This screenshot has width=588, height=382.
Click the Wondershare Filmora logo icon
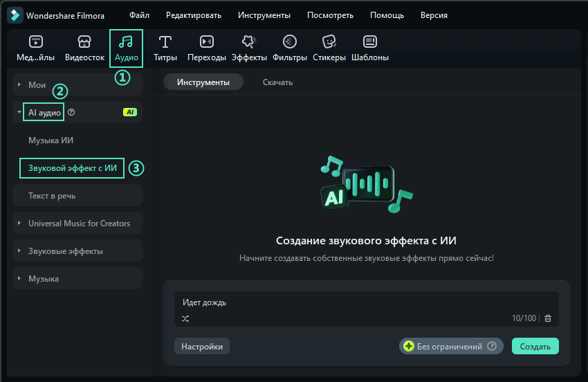point(15,15)
